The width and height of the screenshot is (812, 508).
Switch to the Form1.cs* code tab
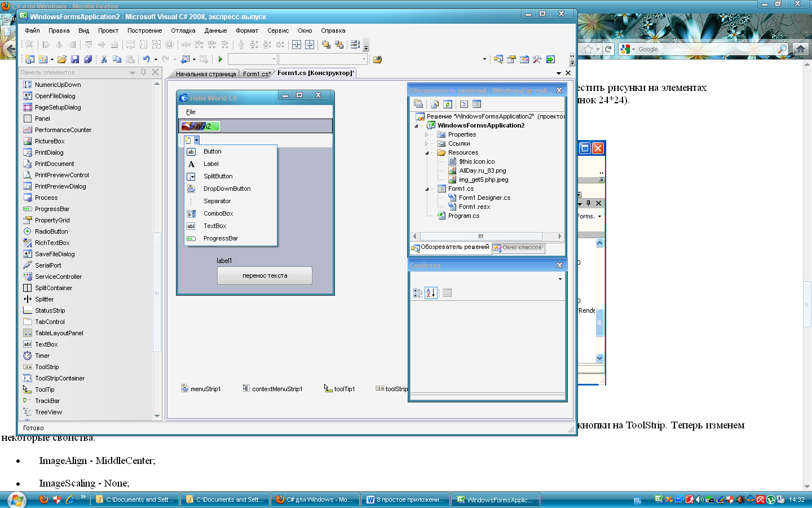[257, 74]
